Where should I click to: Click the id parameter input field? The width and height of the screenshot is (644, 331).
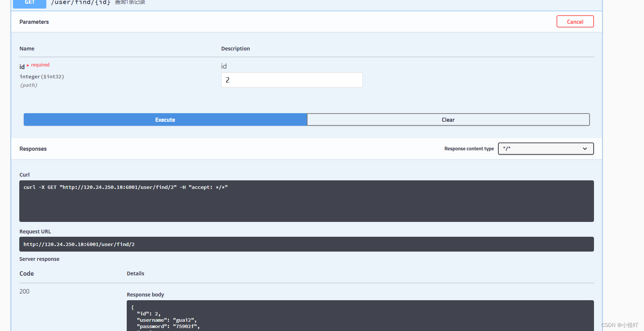[x=292, y=80]
